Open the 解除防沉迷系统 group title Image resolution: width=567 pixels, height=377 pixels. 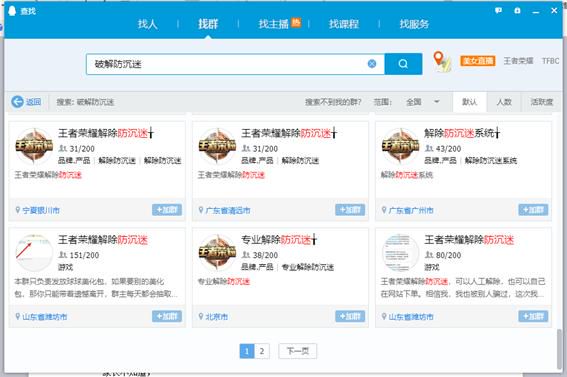[462, 133]
